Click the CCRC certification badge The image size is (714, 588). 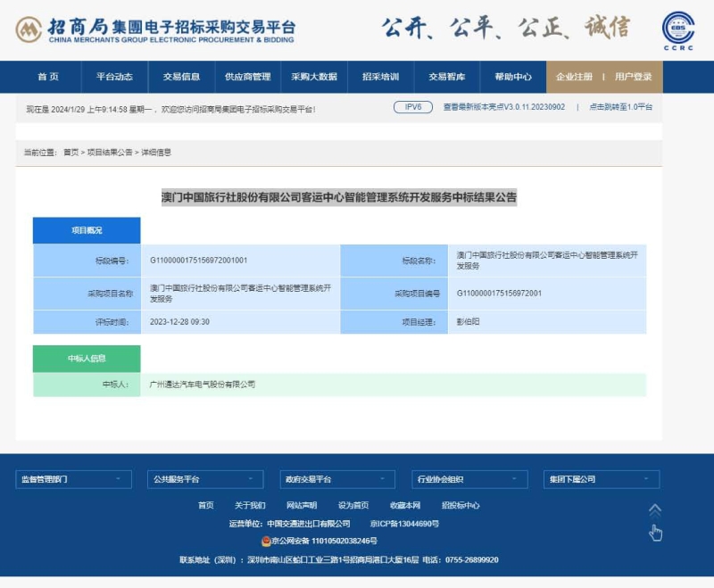[678, 29]
